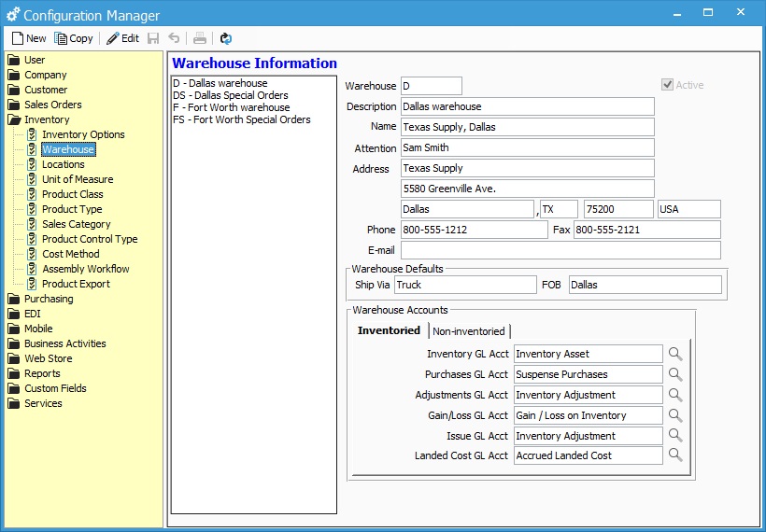Click the Product Control Type checklist icon
This screenshot has height=532, width=766.
pos(32,239)
